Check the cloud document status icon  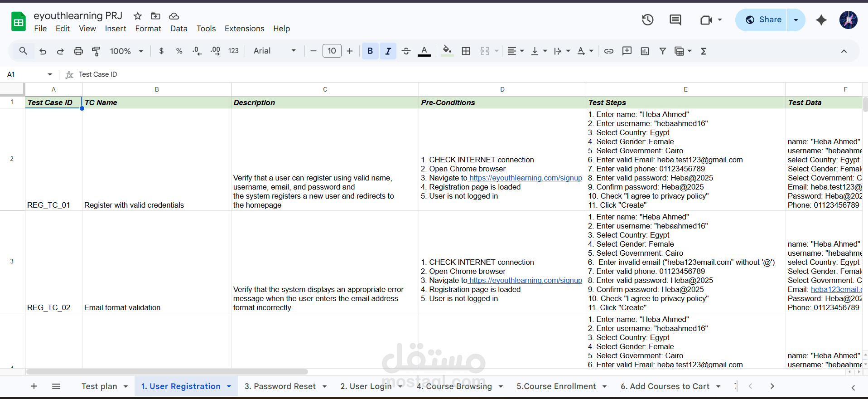tap(174, 16)
